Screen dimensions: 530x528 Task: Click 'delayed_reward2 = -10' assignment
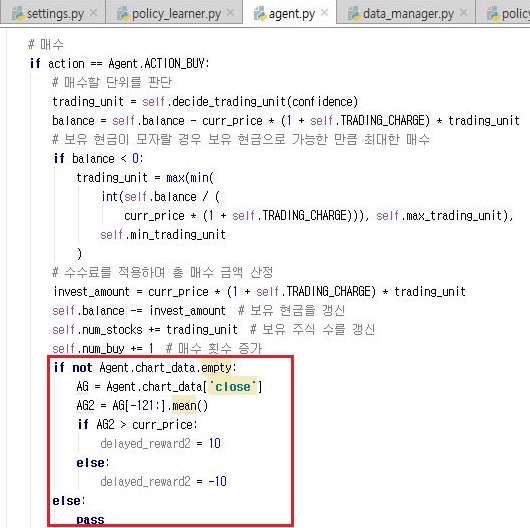coord(164,481)
